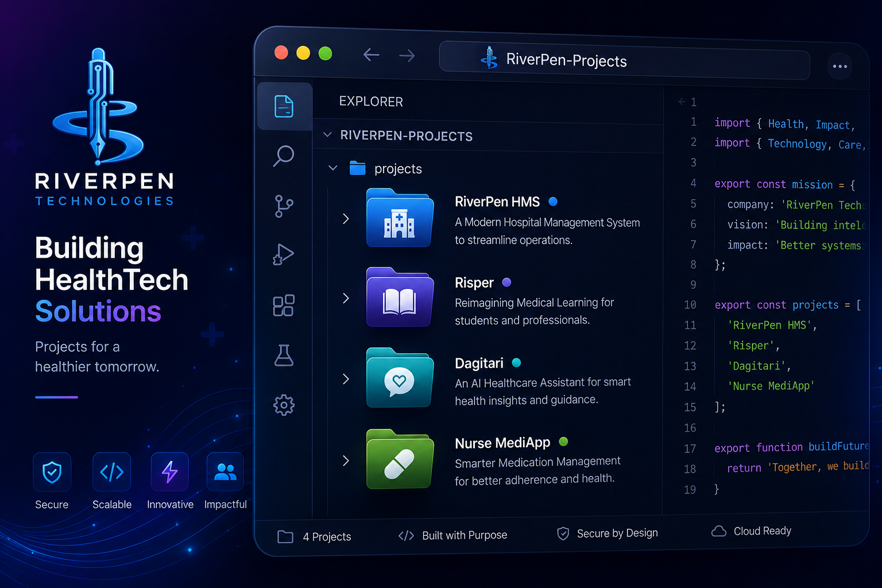Open the Run and Debug icon
The image size is (882, 588).
point(284,254)
